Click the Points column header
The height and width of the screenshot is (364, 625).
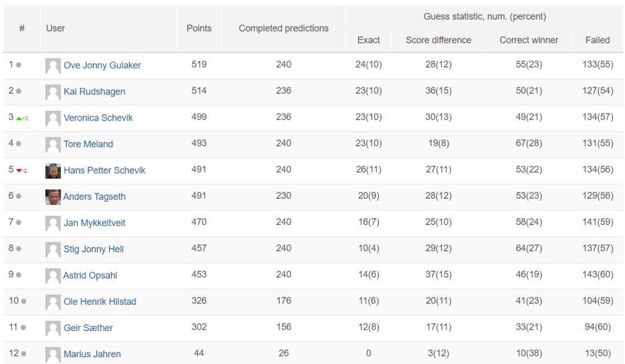pyautogui.click(x=199, y=28)
